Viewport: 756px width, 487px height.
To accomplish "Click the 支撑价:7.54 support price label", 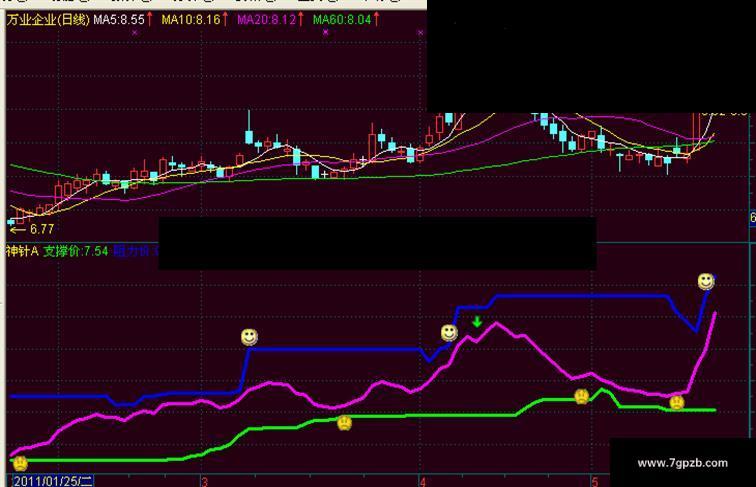I will [76, 251].
